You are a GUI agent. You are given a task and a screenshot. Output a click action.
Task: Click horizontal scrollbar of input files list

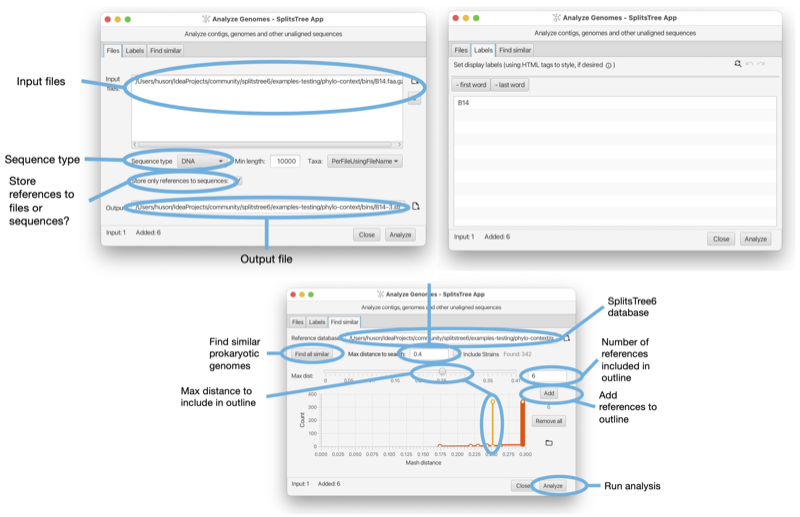pos(264,144)
